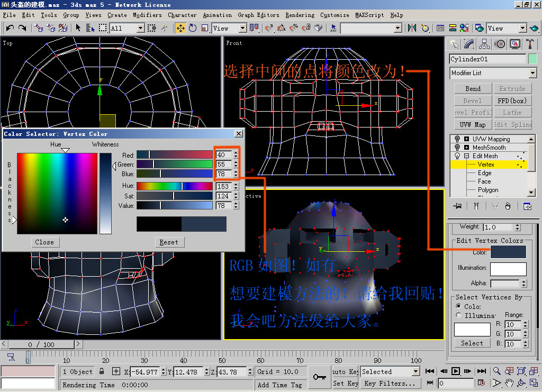Activate the Select and Scale tool
The height and width of the screenshot is (392, 542).
tap(205, 28)
